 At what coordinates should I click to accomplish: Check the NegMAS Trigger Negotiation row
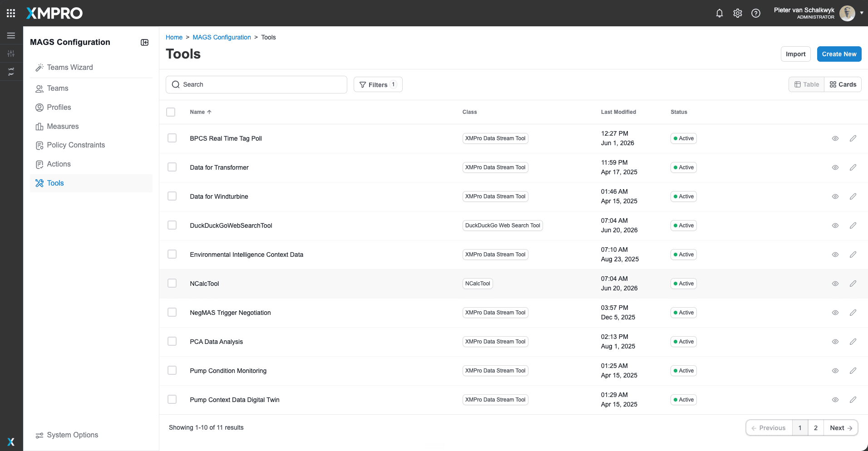(x=172, y=312)
